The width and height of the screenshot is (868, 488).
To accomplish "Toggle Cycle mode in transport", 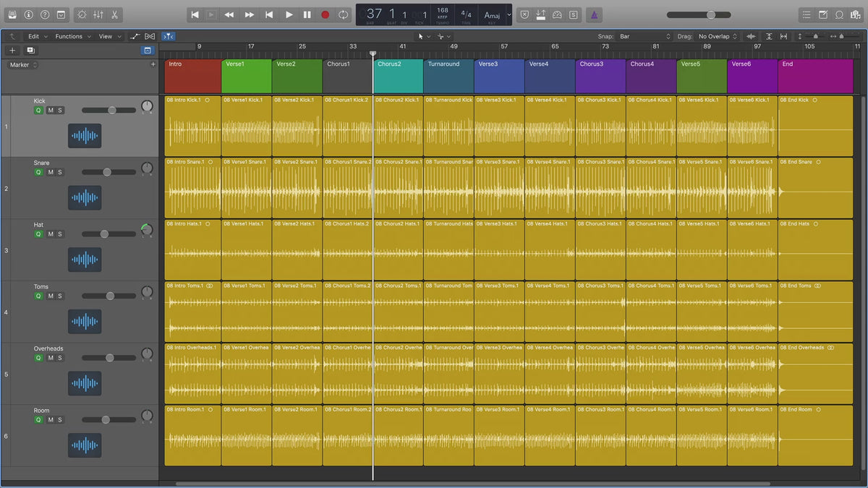I will pos(344,14).
